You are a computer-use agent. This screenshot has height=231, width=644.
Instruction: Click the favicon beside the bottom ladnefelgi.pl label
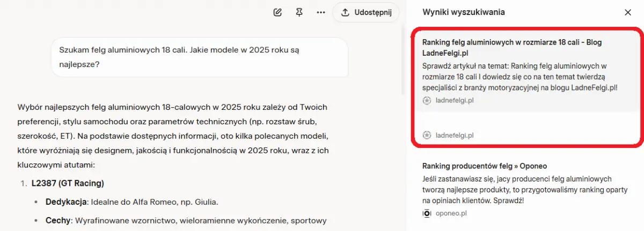coord(427,135)
